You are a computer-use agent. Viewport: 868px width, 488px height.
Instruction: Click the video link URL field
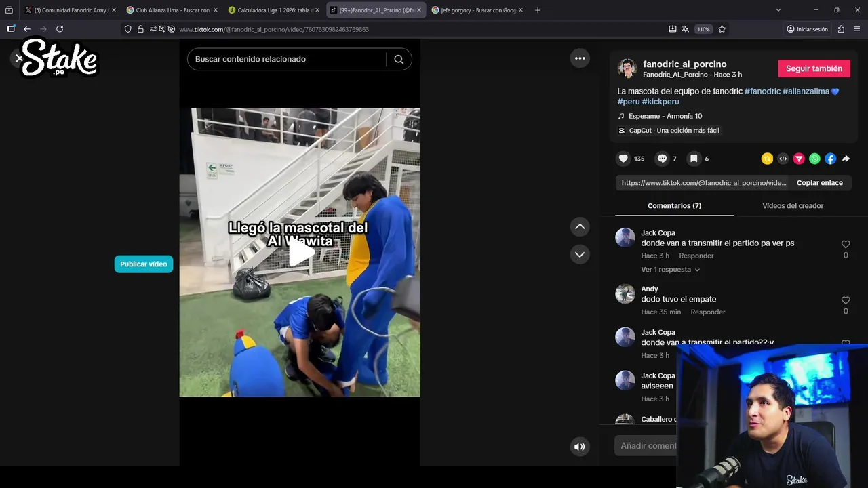tap(703, 183)
